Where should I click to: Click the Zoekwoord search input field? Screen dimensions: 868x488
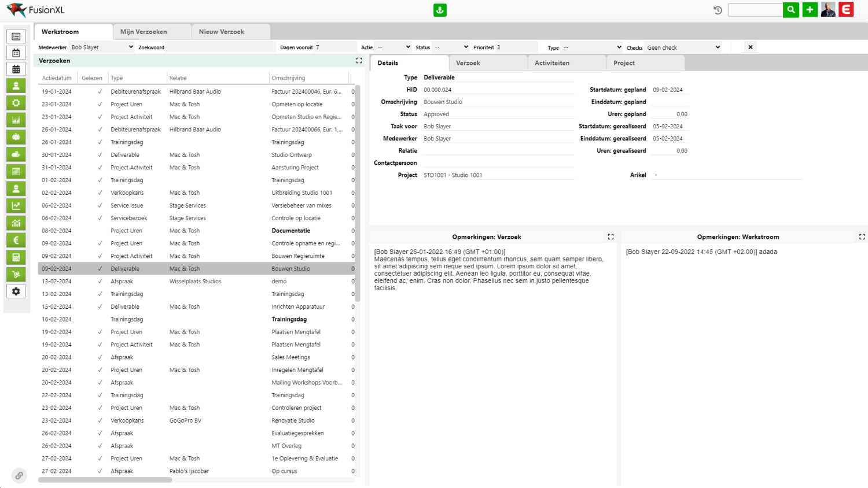tap(220, 47)
